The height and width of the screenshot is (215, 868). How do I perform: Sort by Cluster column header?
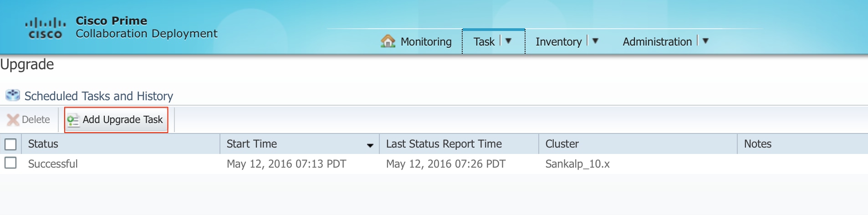[x=638, y=144]
